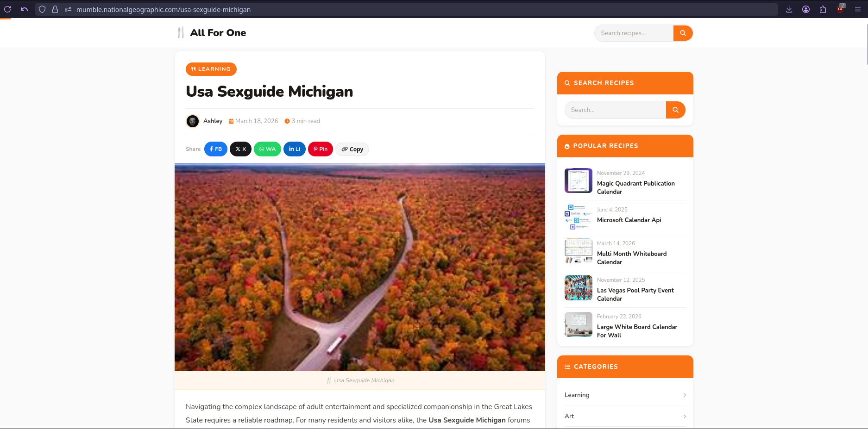Open the extensions puzzle icon
Viewport: 868px width, 429px height.
(x=823, y=9)
